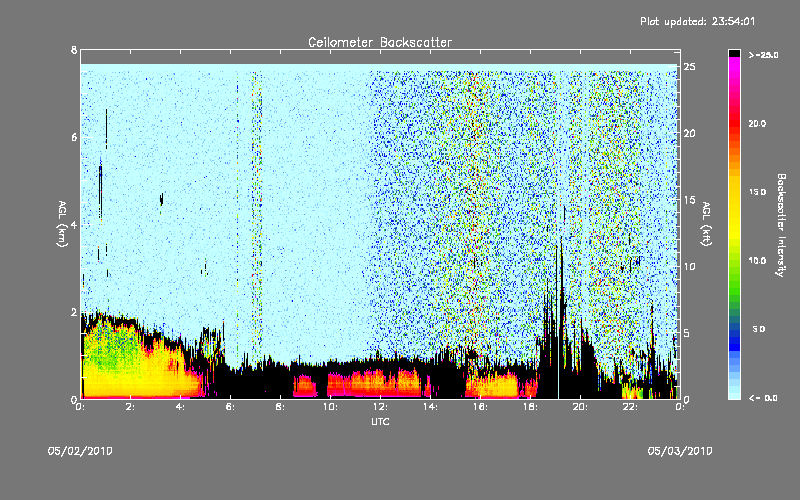Click the '20' tick on the kft axis
Screen dimensions: 800x500
pos(690,133)
